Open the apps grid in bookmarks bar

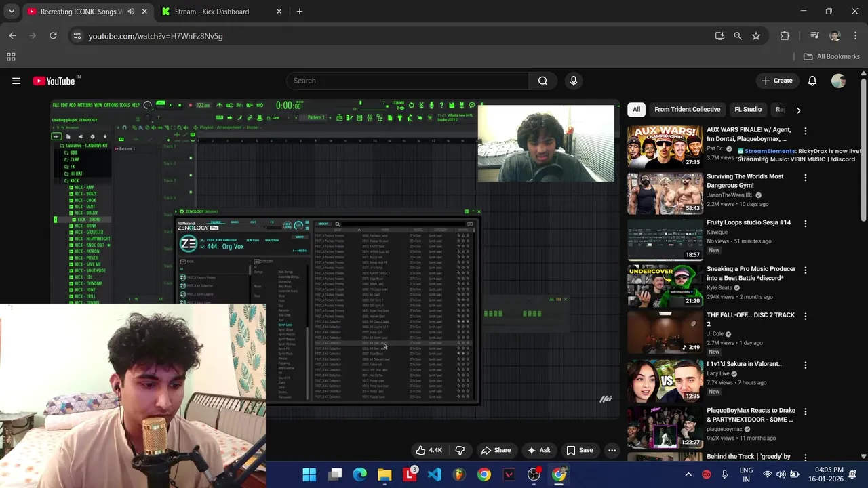coord(11,57)
